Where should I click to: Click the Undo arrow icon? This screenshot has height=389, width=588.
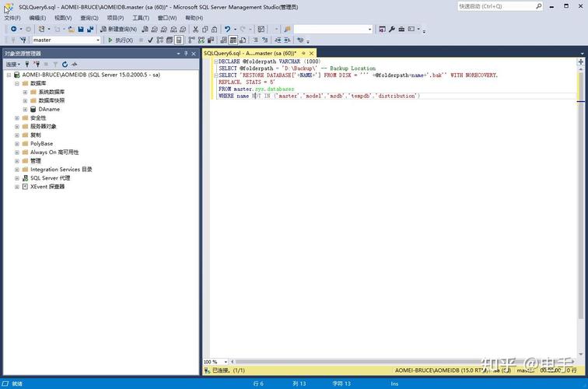tap(228, 30)
